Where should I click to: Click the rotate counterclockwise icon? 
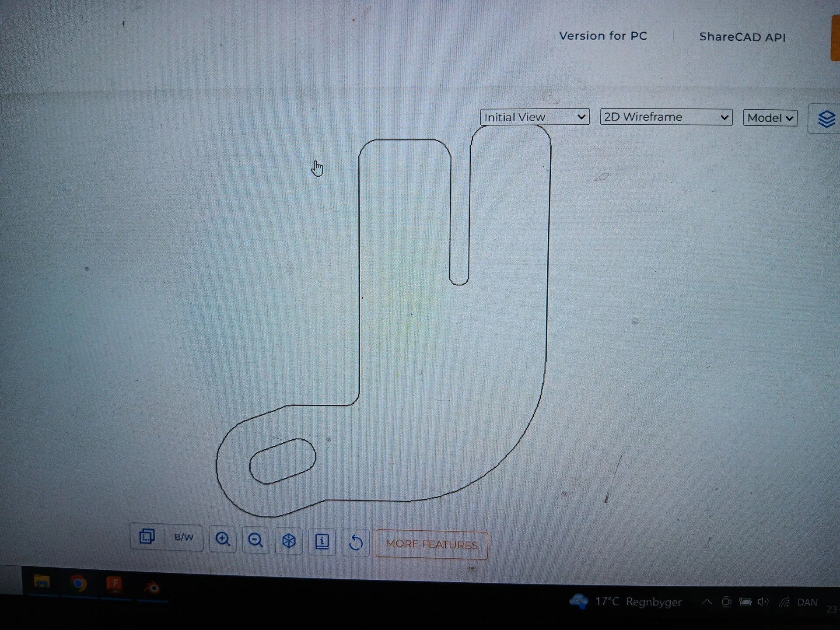[x=356, y=542]
